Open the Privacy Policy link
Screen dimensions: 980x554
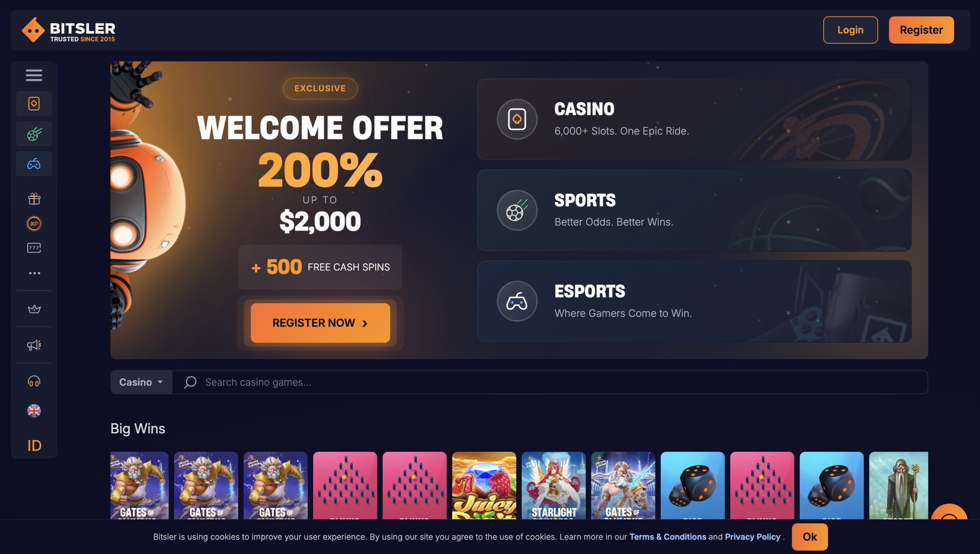click(752, 537)
